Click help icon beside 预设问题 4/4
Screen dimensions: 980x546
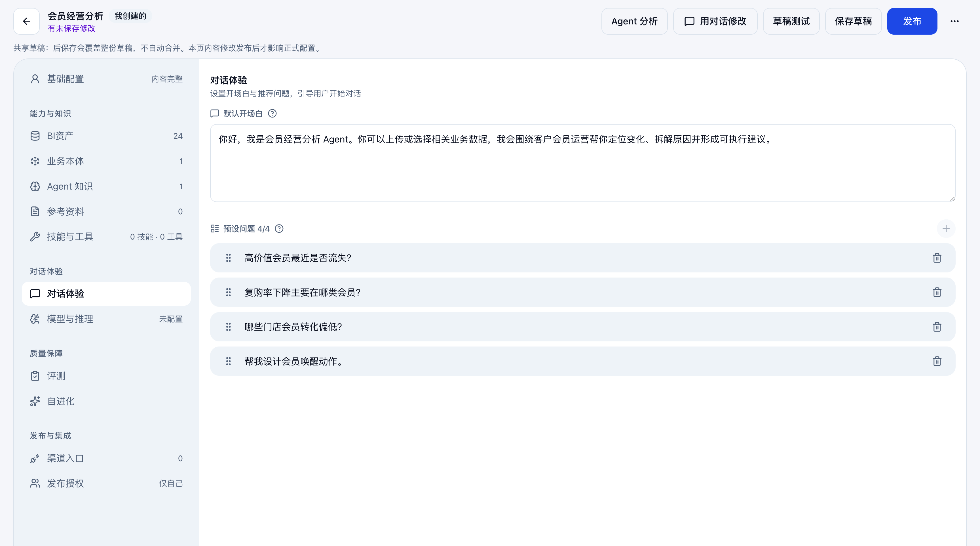279,229
